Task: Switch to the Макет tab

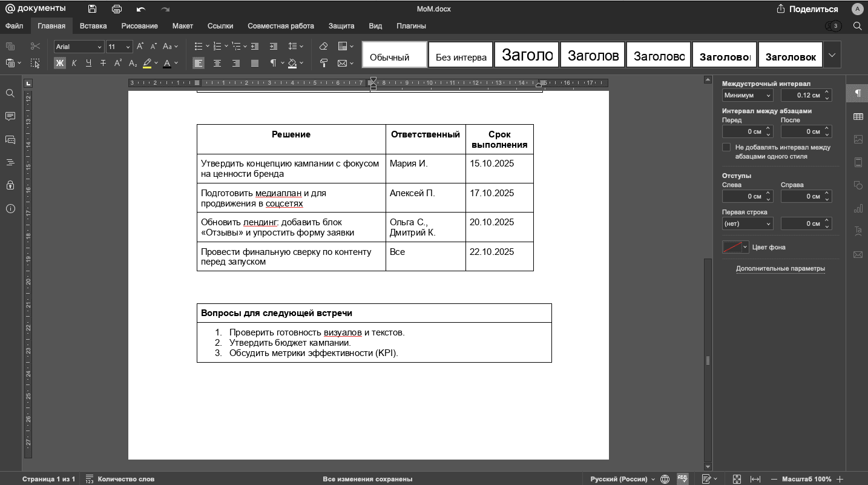Action: [x=182, y=26]
